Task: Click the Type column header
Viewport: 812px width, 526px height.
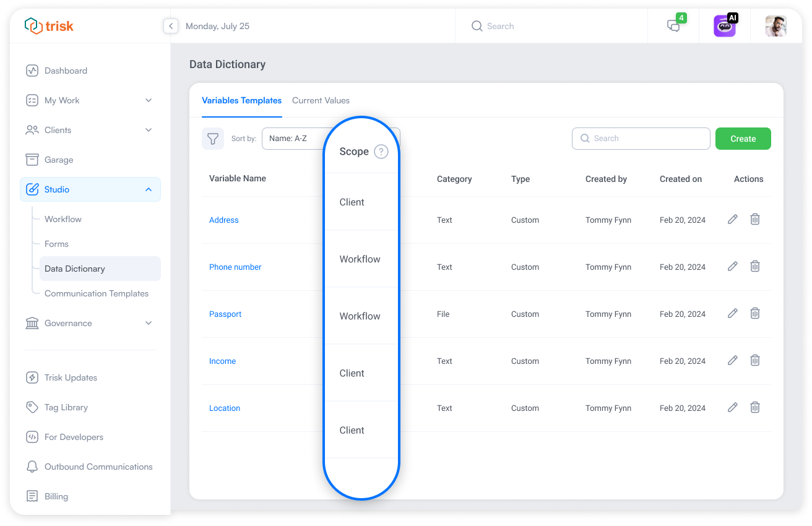Action: coord(520,179)
